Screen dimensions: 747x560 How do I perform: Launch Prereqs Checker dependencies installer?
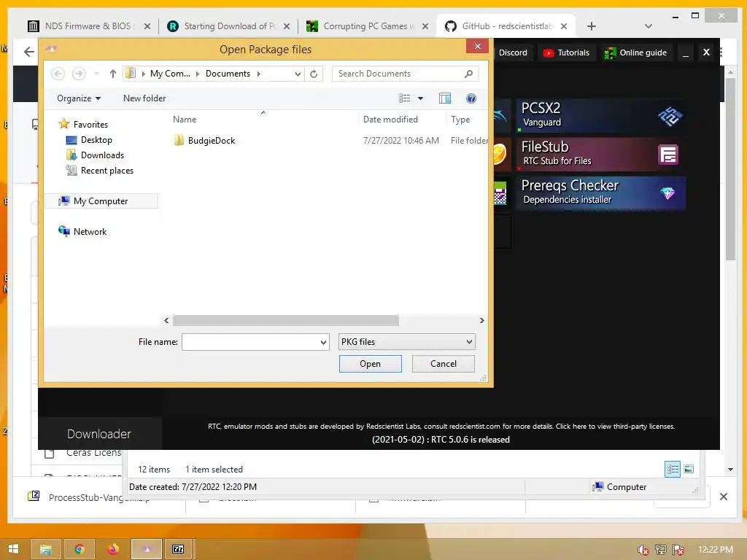pos(601,192)
